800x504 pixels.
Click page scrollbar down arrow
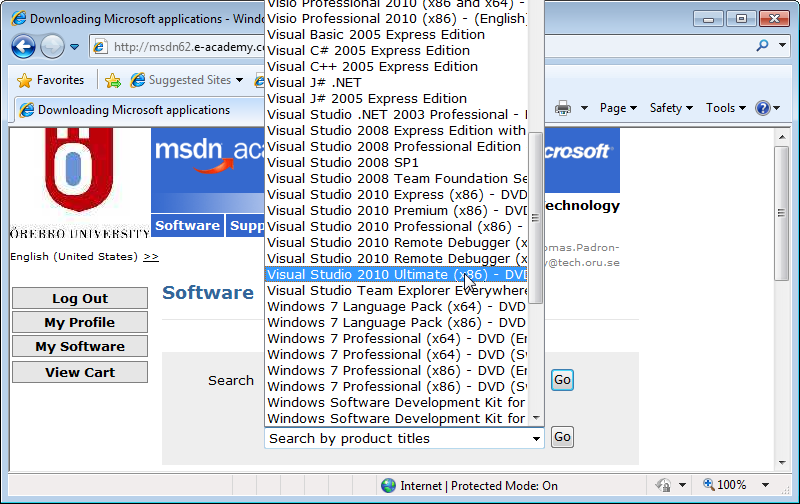tap(782, 463)
